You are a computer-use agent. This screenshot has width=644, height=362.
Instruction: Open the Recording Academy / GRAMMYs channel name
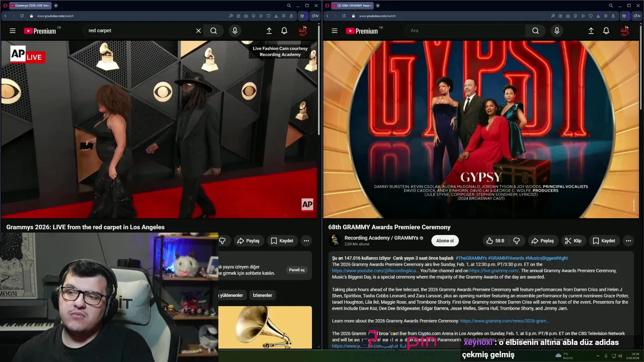pyautogui.click(x=381, y=238)
